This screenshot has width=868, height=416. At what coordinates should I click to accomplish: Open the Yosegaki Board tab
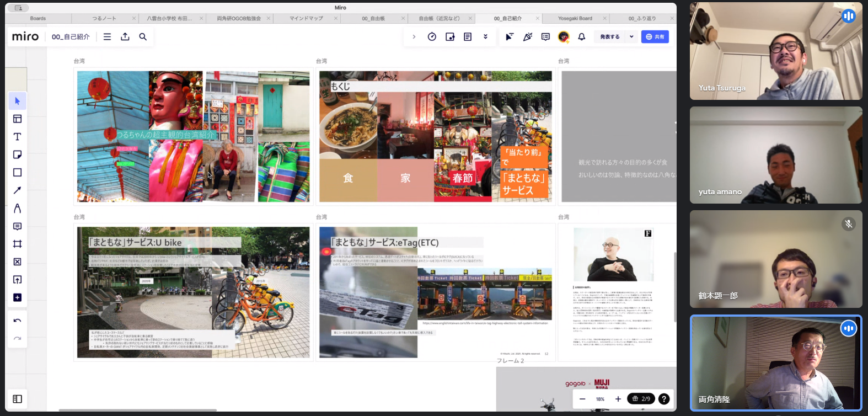(575, 18)
